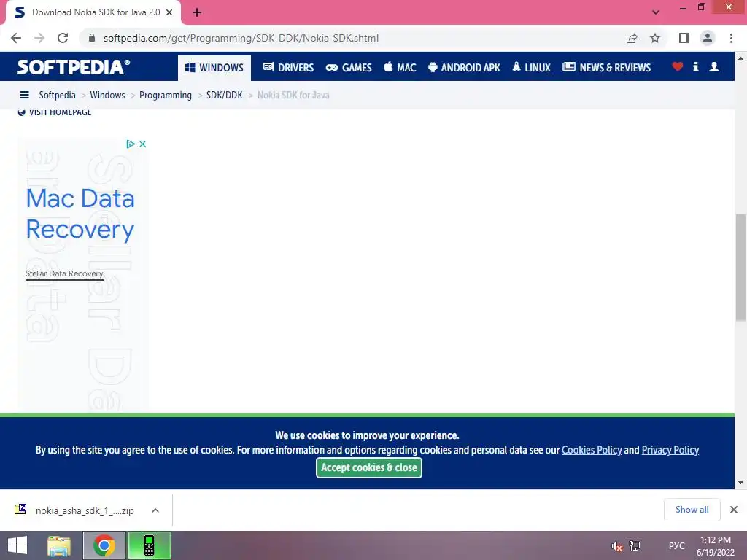Viewport: 747px width, 560px height.
Task: Open the Drivers section
Action: [288, 68]
